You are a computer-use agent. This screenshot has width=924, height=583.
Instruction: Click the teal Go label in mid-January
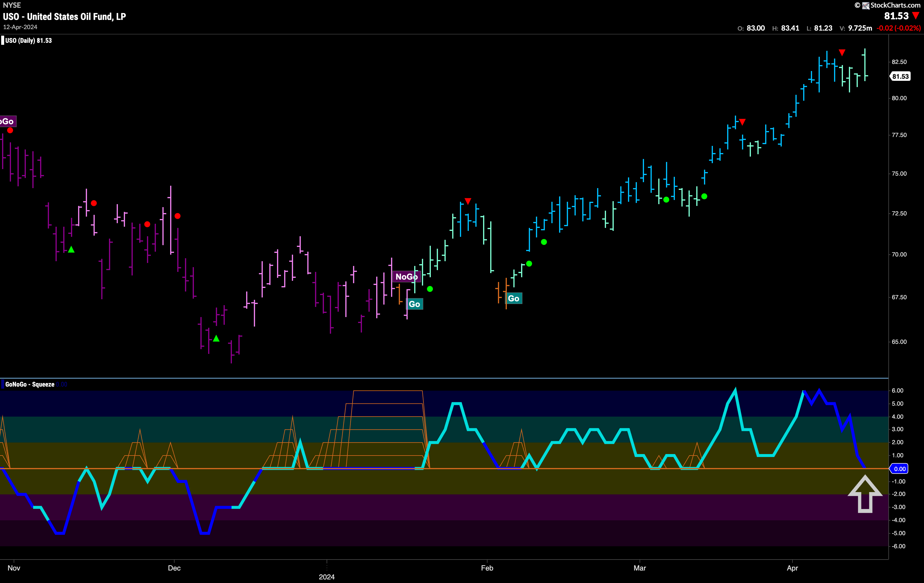pyautogui.click(x=414, y=304)
